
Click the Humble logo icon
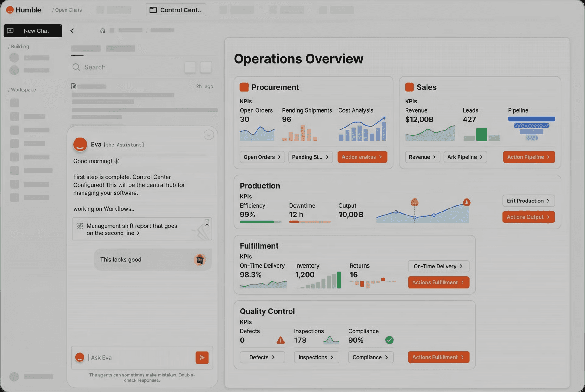pyautogui.click(x=10, y=10)
